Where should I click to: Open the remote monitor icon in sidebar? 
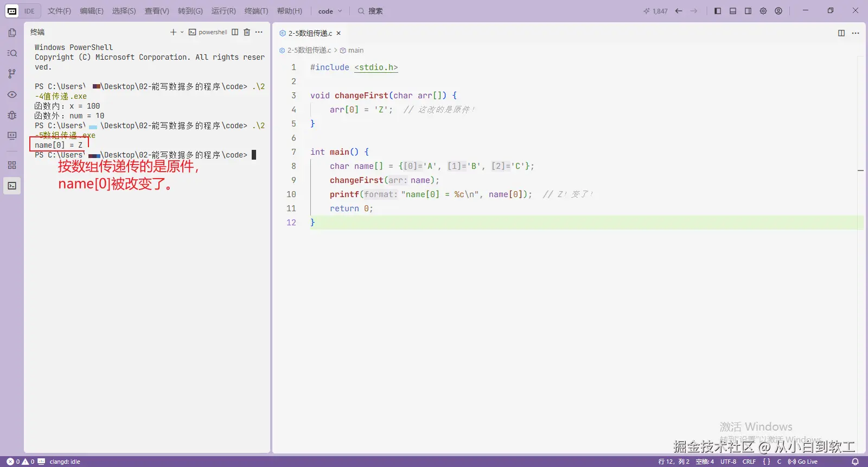click(12, 136)
